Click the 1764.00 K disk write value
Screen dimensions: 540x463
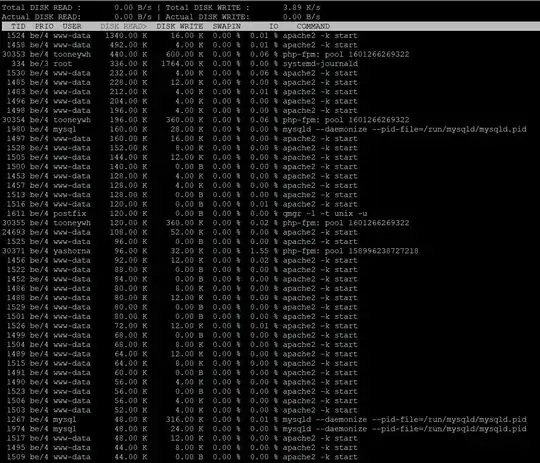coord(182,63)
